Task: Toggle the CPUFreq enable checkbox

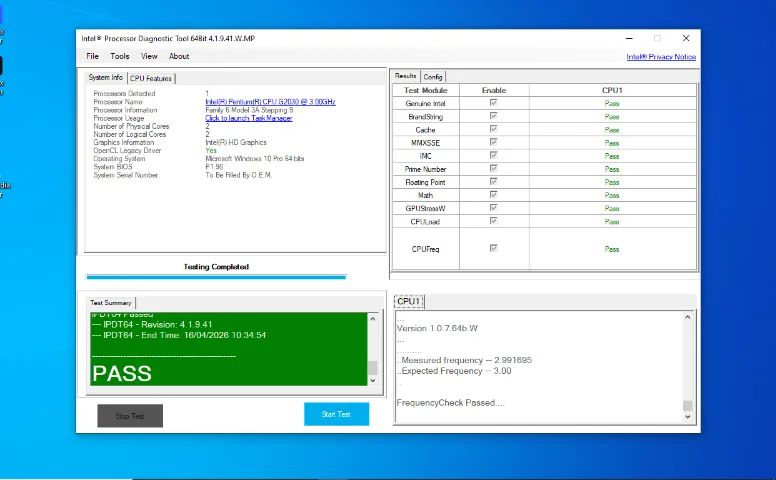Action: point(493,248)
